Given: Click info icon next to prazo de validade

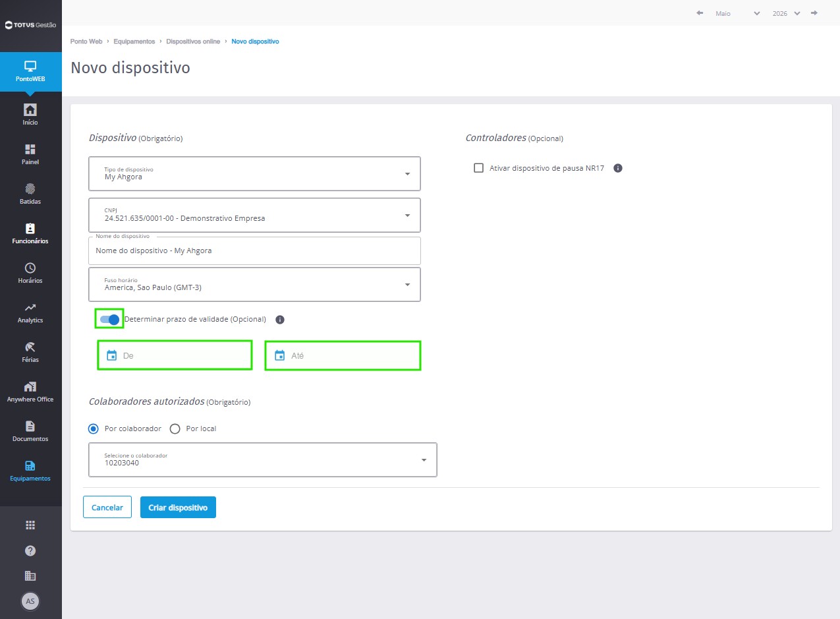Looking at the screenshot, I should click(x=279, y=320).
